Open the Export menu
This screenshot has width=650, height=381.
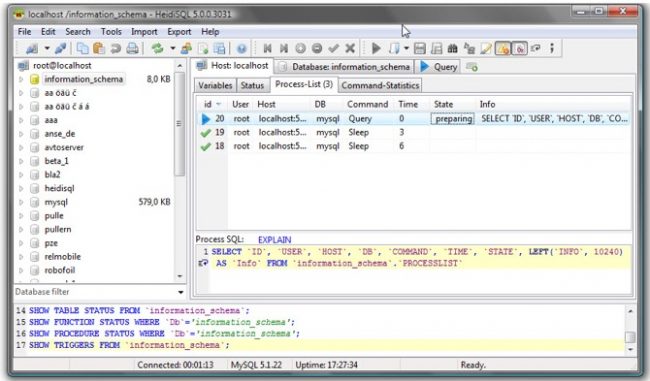[179, 32]
